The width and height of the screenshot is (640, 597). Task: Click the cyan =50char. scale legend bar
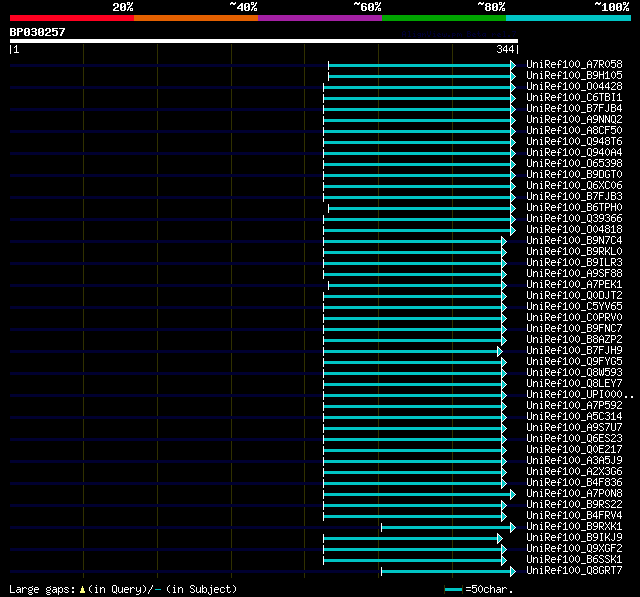pyautogui.click(x=453, y=589)
